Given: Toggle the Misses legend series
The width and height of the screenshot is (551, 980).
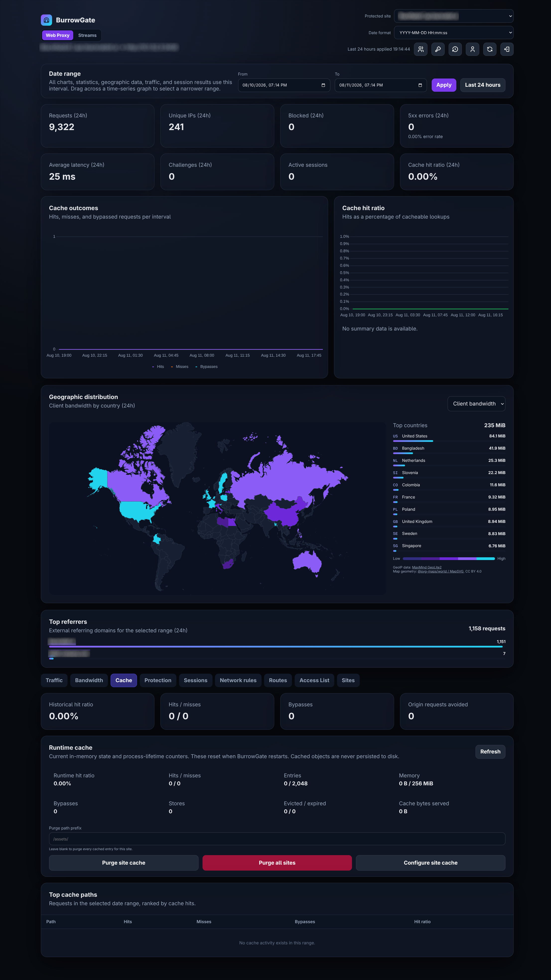Looking at the screenshot, I should pyautogui.click(x=180, y=367).
